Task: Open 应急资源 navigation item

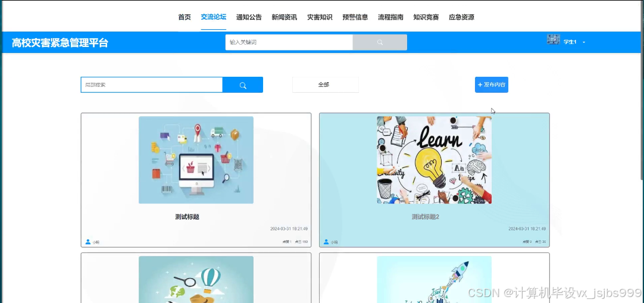Action: (462, 17)
